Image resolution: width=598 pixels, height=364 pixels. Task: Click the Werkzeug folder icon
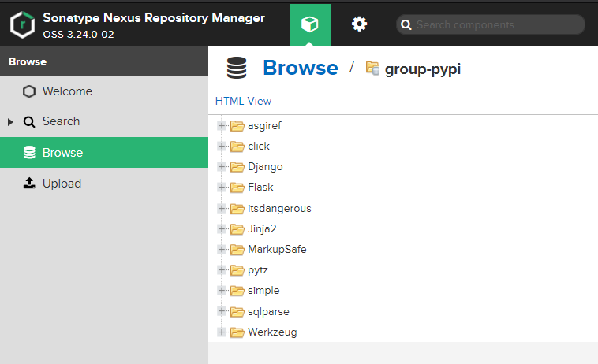[x=237, y=332]
